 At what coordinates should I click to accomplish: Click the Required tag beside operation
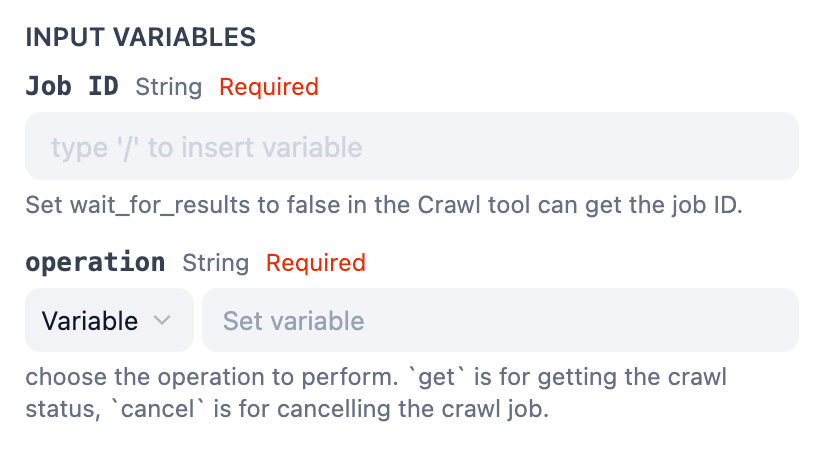click(316, 263)
